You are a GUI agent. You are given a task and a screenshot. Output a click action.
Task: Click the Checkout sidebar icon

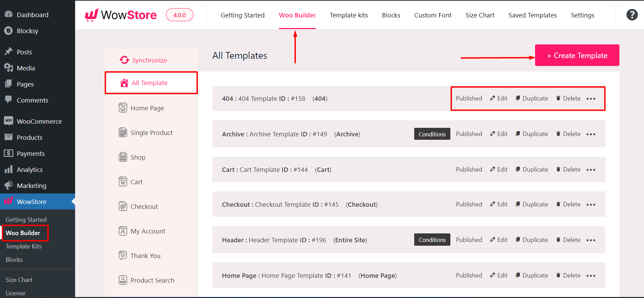[123, 206]
